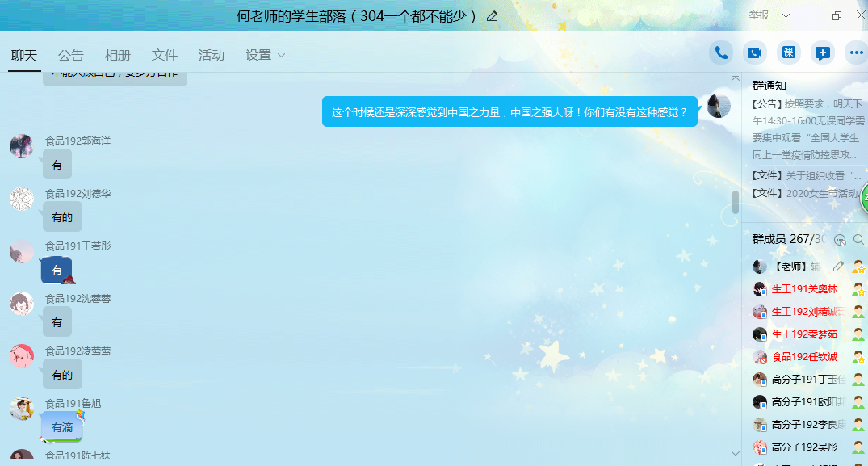Edit the 【老师】 member card pencil
This screenshot has height=466, width=868.
coord(838,267)
